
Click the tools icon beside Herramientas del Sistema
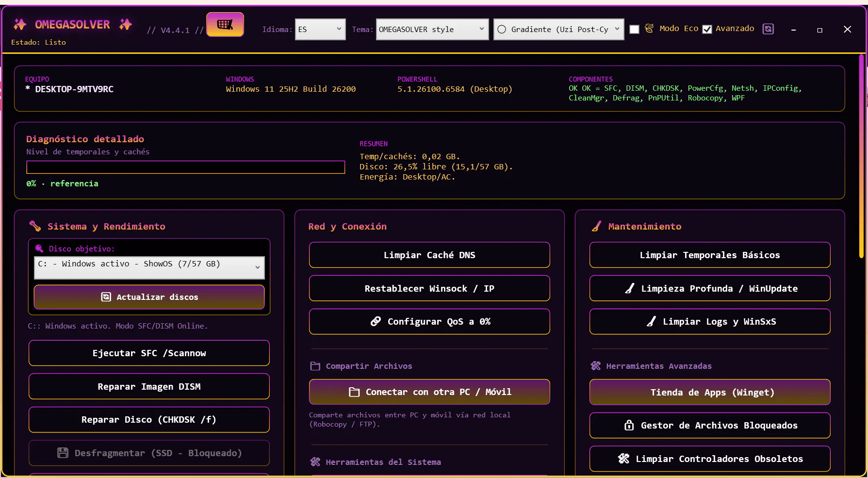point(315,462)
